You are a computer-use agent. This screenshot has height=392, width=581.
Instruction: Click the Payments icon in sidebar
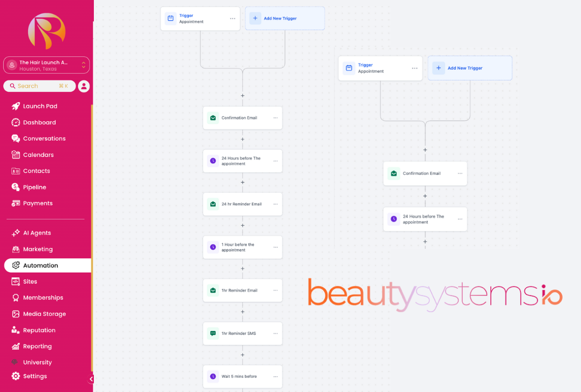16,203
